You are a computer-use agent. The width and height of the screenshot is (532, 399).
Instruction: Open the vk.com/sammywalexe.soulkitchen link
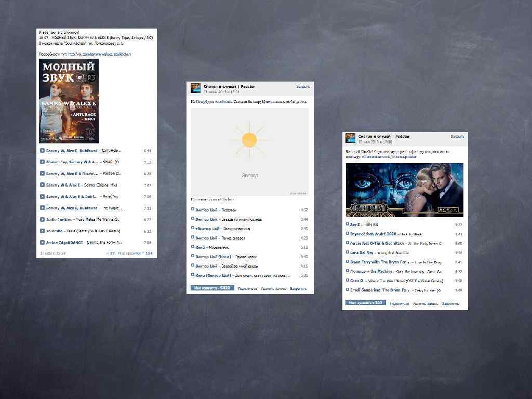pos(99,54)
